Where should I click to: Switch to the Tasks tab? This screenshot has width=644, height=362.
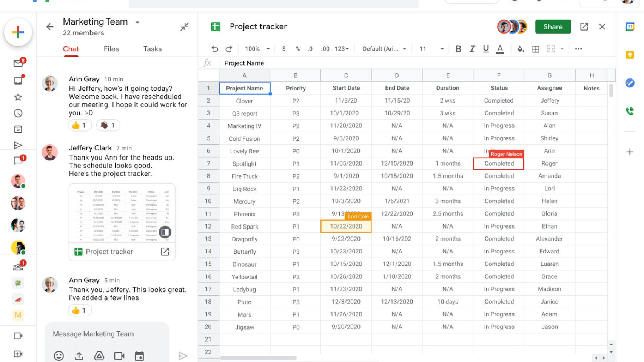pos(152,49)
